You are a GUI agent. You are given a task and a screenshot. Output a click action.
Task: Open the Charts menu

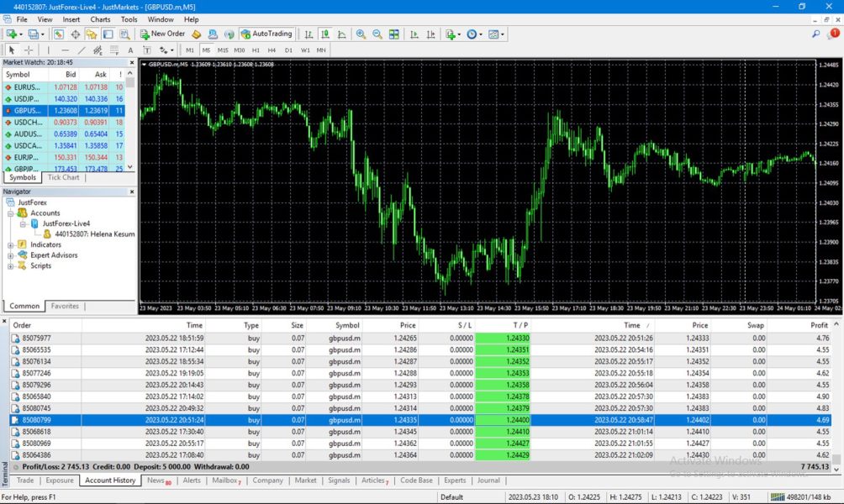pyautogui.click(x=100, y=18)
